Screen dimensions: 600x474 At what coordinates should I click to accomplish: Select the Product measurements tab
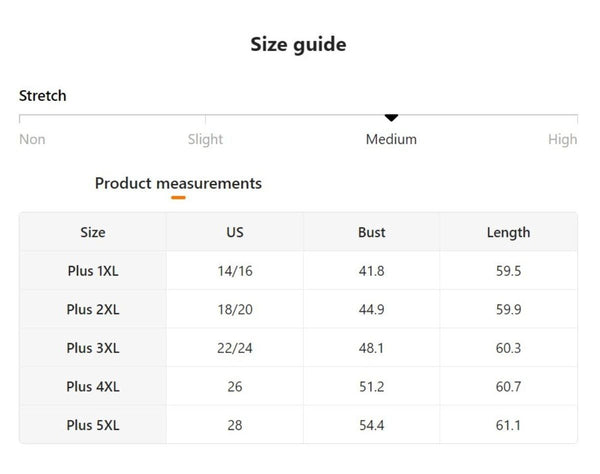[x=178, y=183]
